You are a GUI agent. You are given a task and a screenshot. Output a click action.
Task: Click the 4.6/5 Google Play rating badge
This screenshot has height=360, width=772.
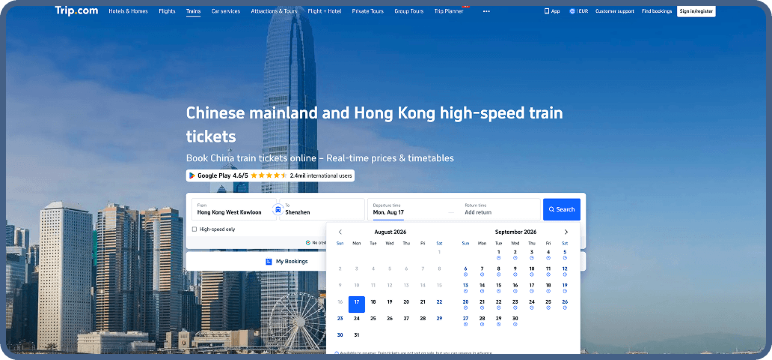click(270, 175)
